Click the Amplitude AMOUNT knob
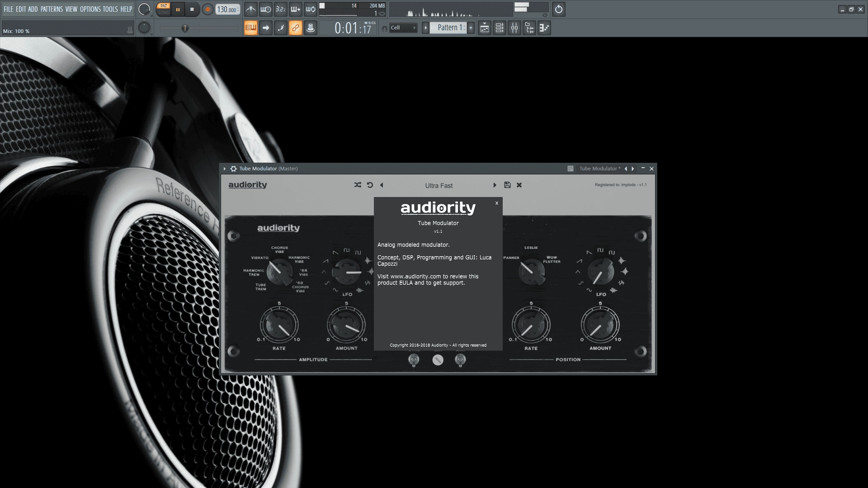Screen dimensions: 868x488 tap(346, 324)
